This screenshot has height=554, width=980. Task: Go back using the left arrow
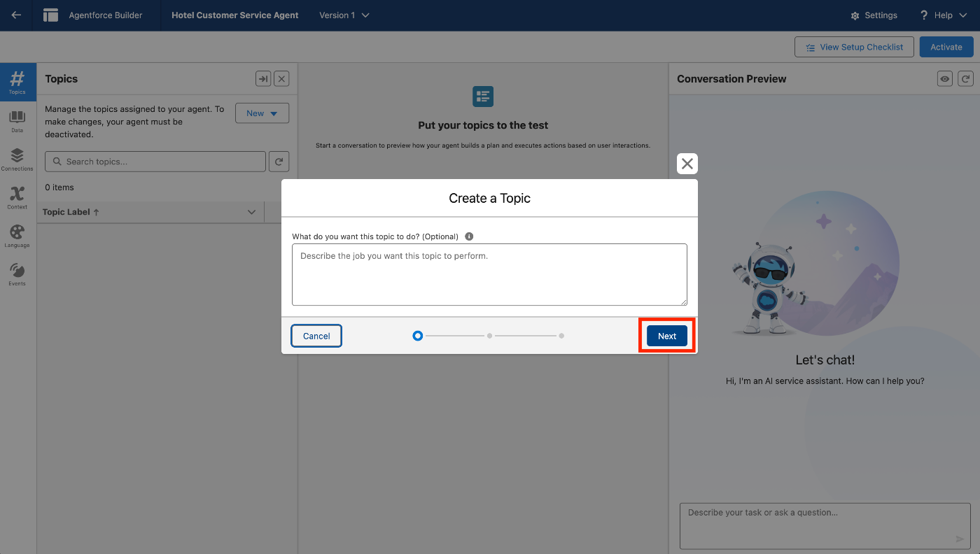[15, 15]
